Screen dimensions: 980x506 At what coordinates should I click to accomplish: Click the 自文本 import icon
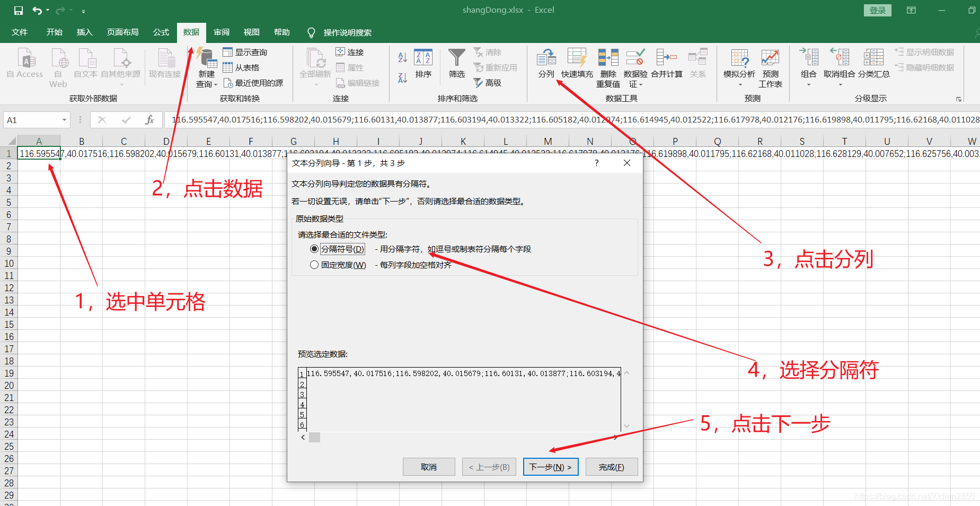click(x=87, y=58)
